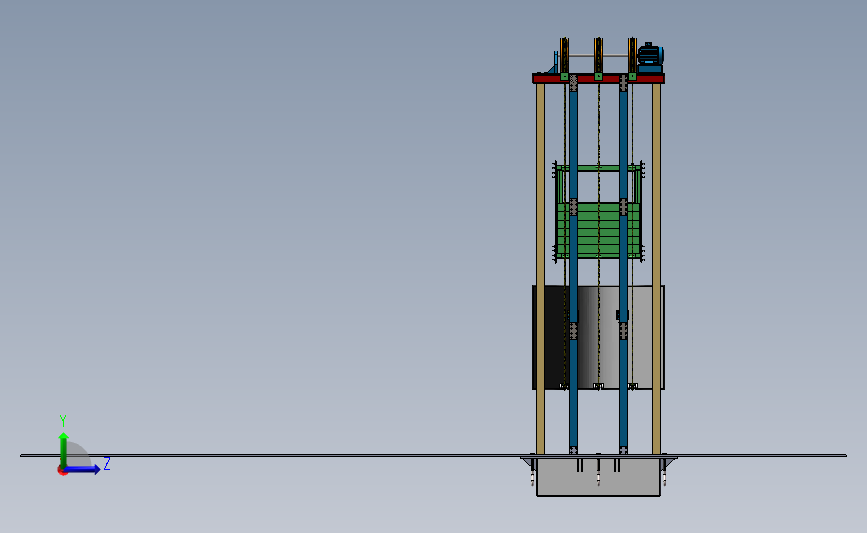Click the blue Z axis arrow of the triad
This screenshot has width=867, height=533.
(x=83, y=469)
